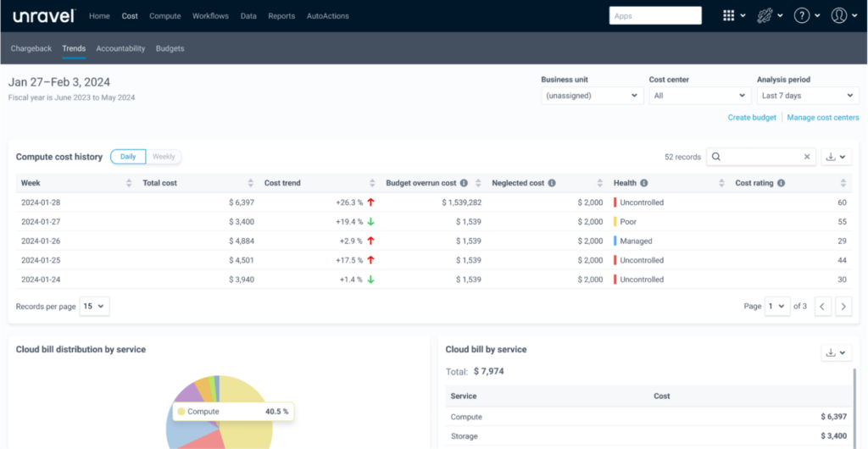Open Home in top navigation
The width and height of the screenshot is (868, 449).
[x=99, y=16]
